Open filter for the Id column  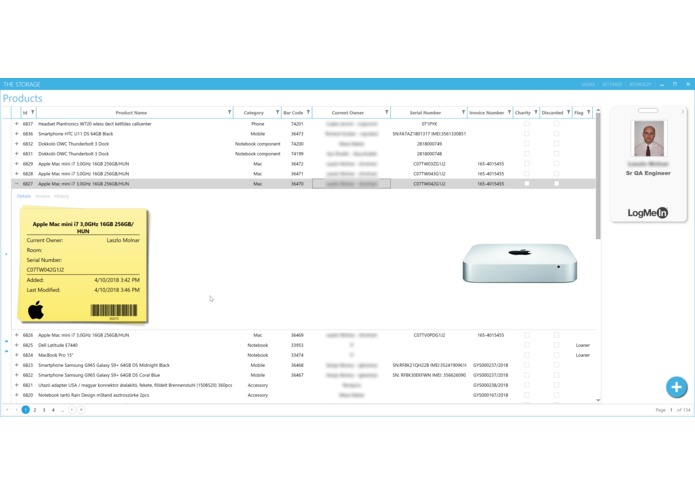33,113
